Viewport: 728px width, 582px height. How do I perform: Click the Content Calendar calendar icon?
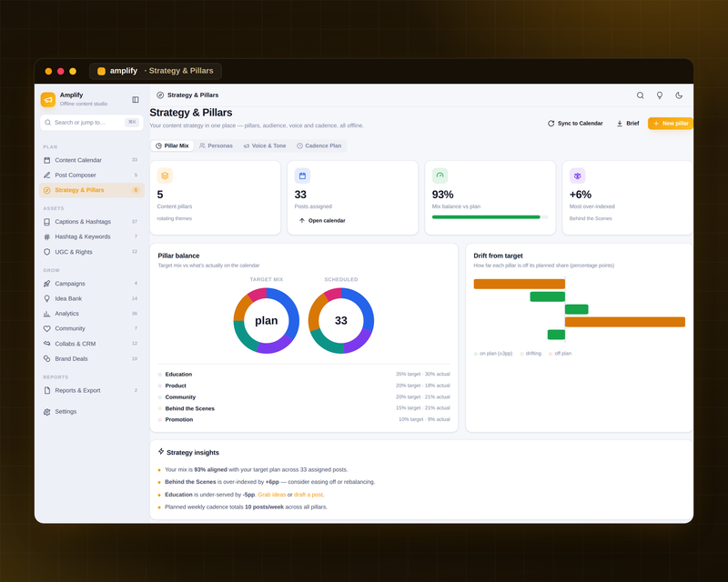pos(47,160)
